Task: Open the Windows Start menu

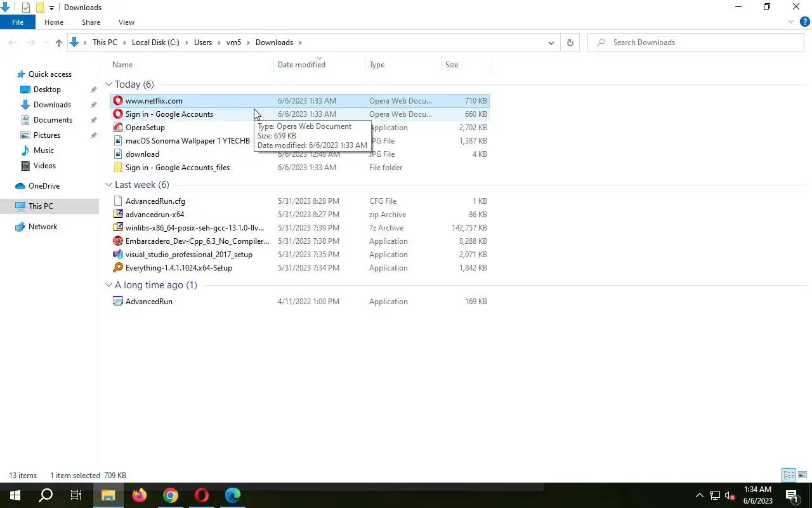Action: [15, 495]
